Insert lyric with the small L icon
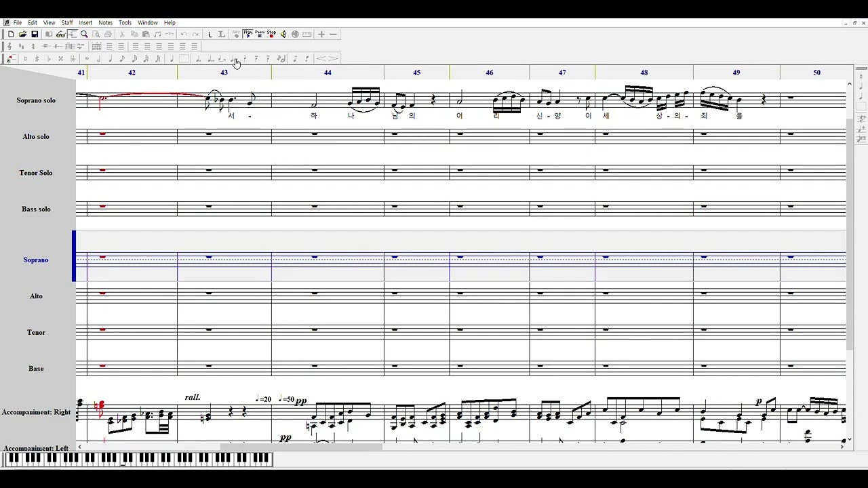 210,34
